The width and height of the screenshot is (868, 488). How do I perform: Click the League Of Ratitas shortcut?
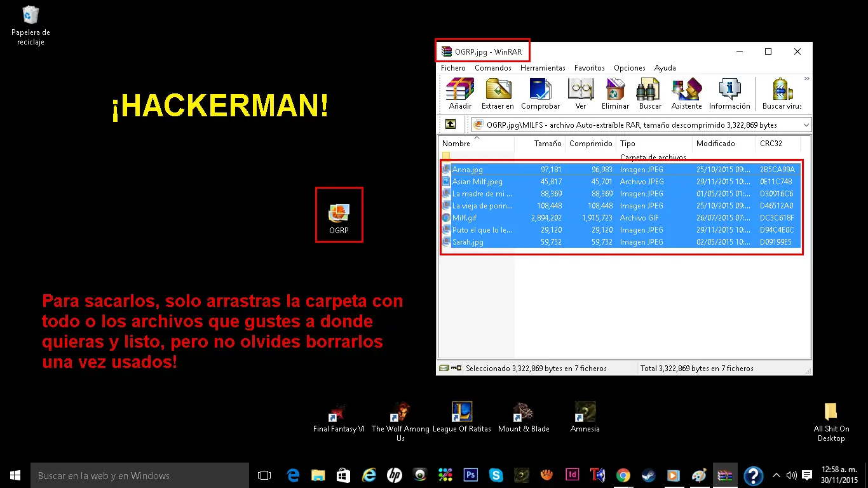tap(462, 417)
